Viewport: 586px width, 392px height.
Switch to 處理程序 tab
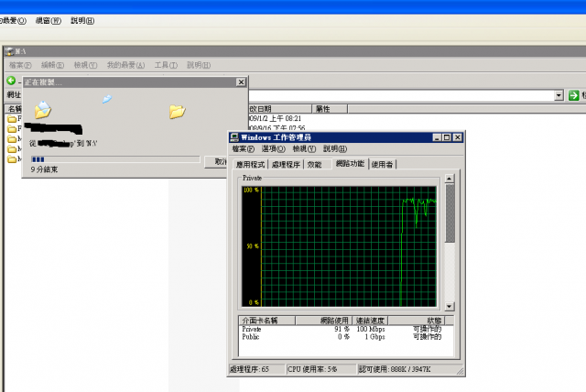pyautogui.click(x=286, y=165)
